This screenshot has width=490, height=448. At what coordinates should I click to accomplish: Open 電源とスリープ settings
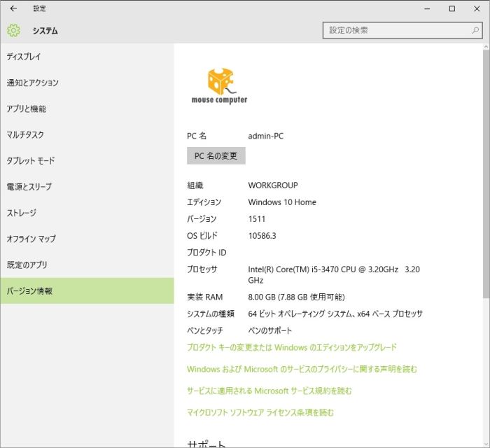coord(29,187)
